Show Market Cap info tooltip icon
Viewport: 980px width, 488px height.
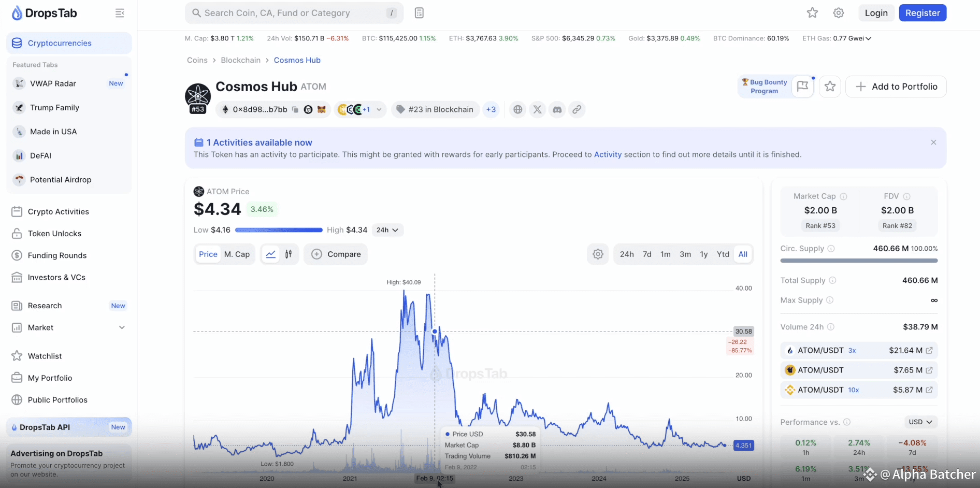(x=843, y=196)
